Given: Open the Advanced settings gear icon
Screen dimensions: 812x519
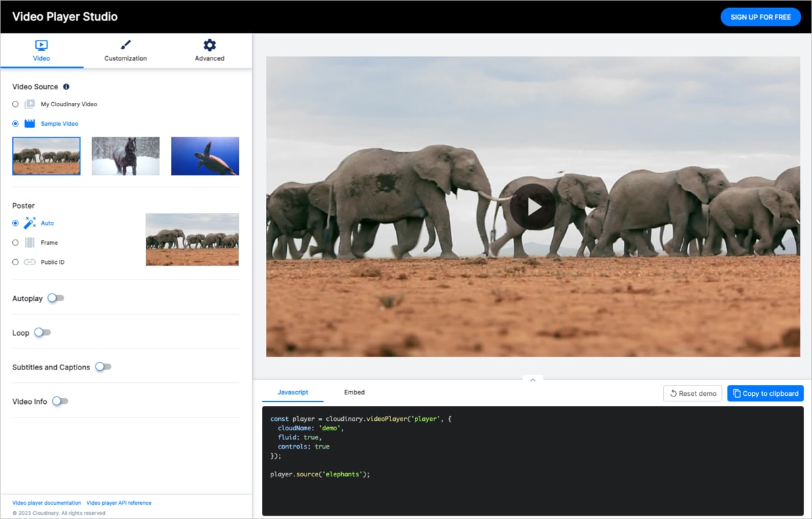Looking at the screenshot, I should [x=209, y=43].
